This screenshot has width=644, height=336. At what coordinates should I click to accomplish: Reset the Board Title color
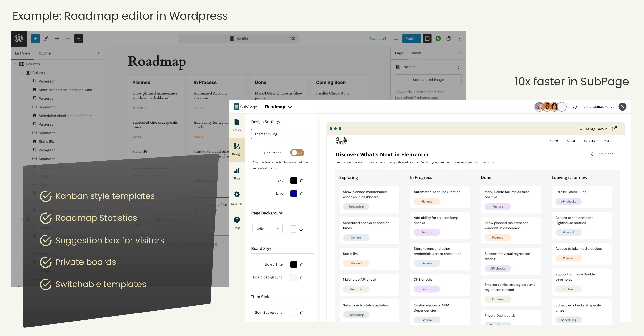[302, 265]
